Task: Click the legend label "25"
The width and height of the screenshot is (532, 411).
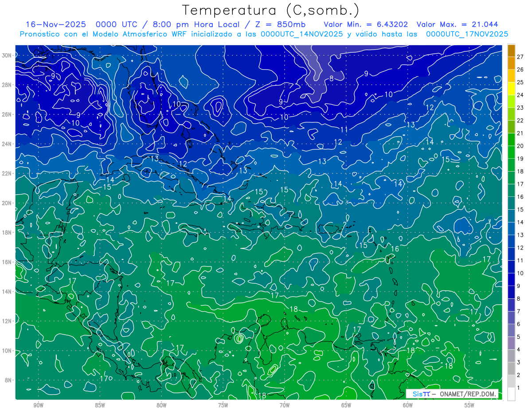Action: tap(520, 82)
